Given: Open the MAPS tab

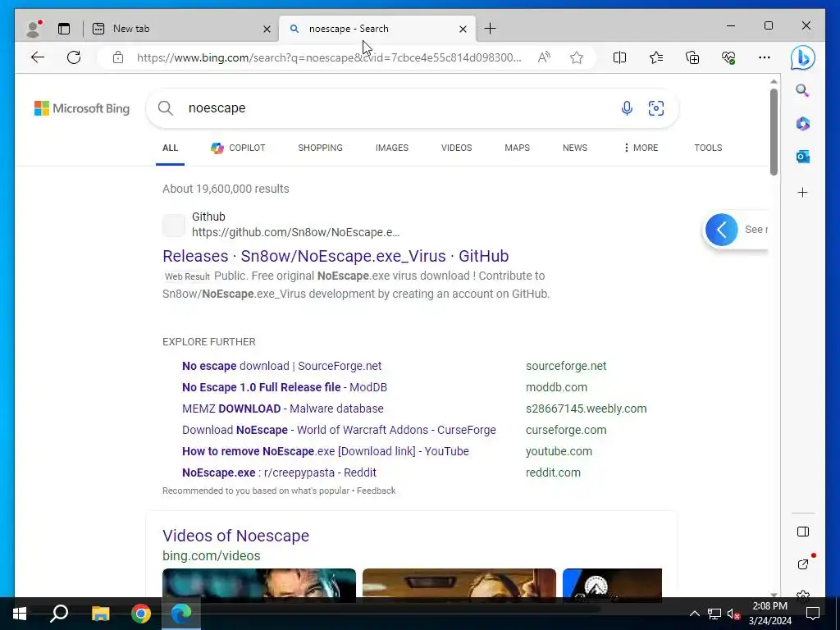Looking at the screenshot, I should coord(517,148).
